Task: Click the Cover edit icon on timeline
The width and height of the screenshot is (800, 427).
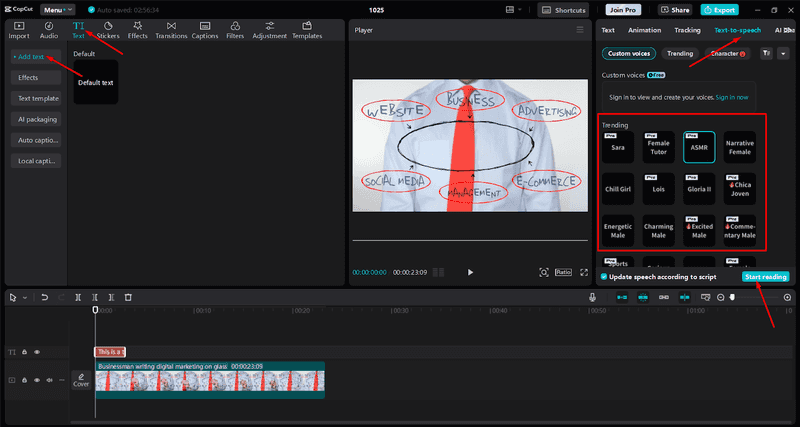Action: (x=81, y=380)
